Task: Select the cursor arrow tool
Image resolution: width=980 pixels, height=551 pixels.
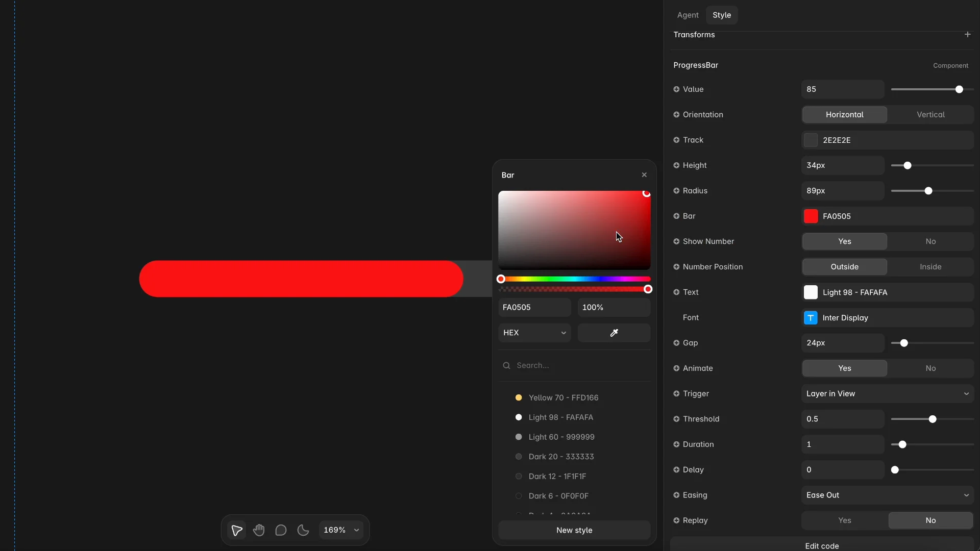Action: [237, 530]
